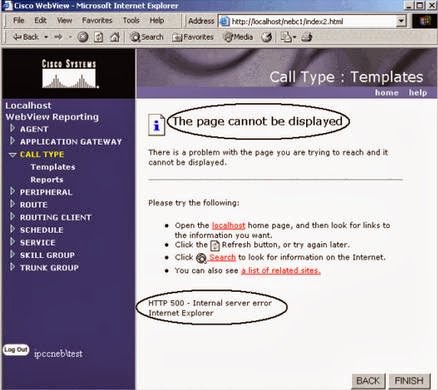Image resolution: width=438 pixels, height=390 pixels.
Task: Click the Windows flag throbber icon
Action: tap(425, 21)
